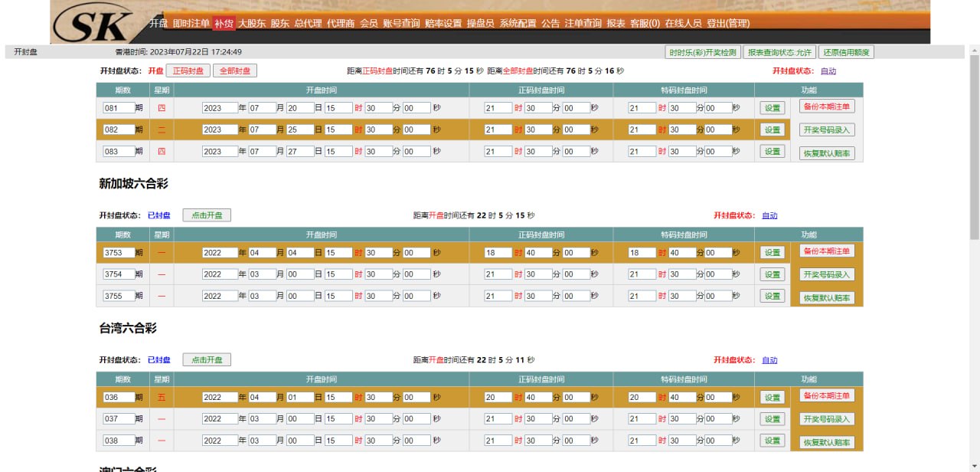Click the 还原信用额度 button

tap(845, 53)
